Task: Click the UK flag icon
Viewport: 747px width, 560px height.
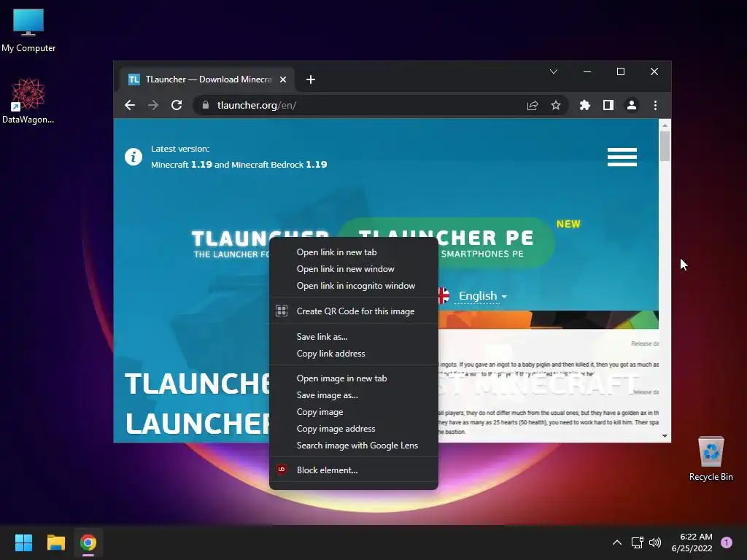Action: click(444, 296)
